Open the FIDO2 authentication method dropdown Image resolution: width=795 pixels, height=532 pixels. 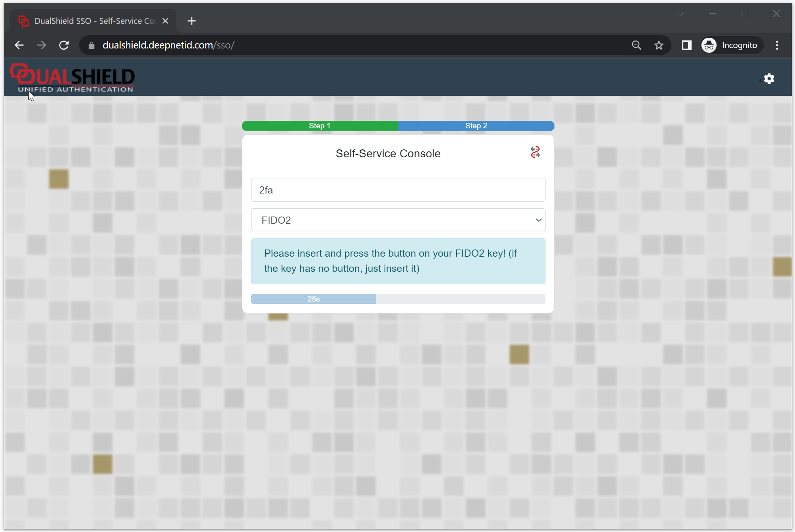398,220
